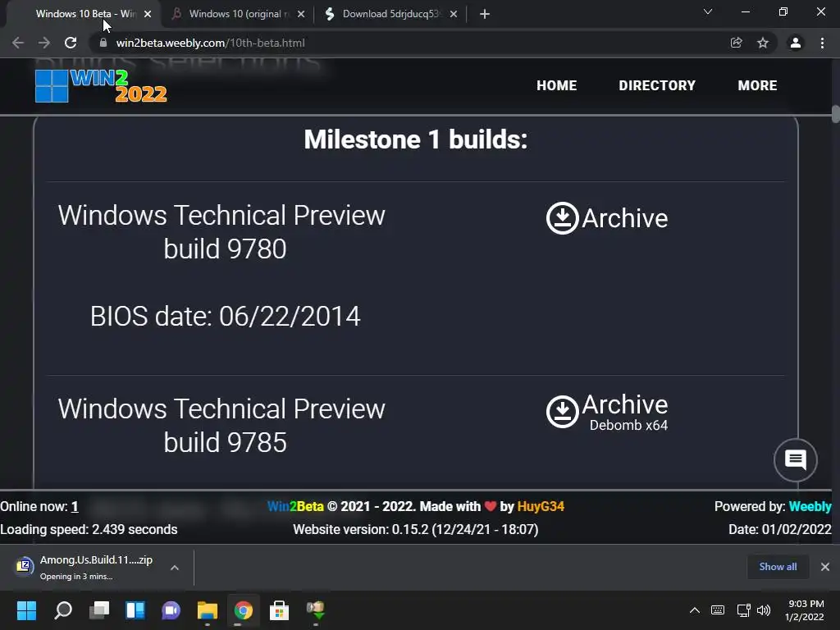Click the HuyG34 author link
Viewport: 840px width, 630px height.
coord(541,507)
